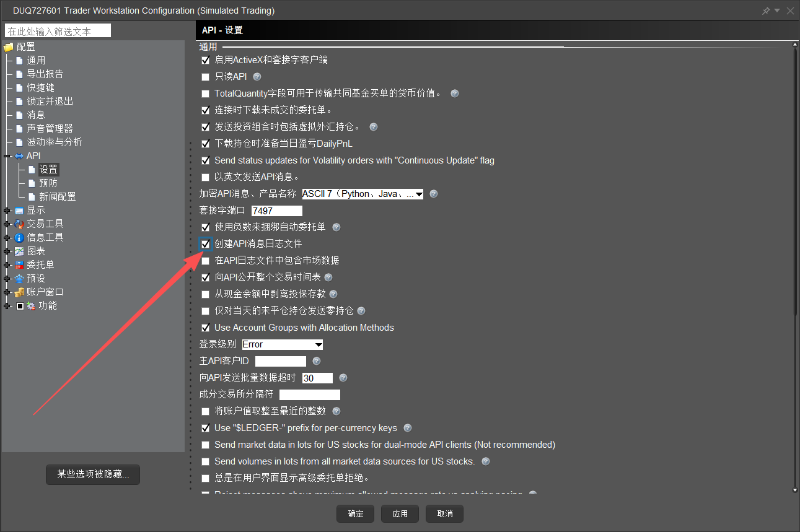
Task: Click the 成分交易所分隔符 input field
Action: coord(310,395)
